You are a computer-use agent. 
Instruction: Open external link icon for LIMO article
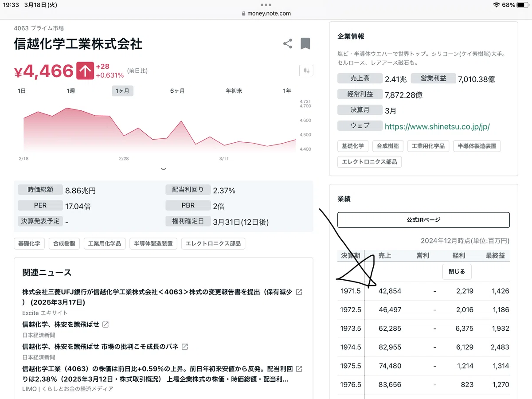point(299,368)
